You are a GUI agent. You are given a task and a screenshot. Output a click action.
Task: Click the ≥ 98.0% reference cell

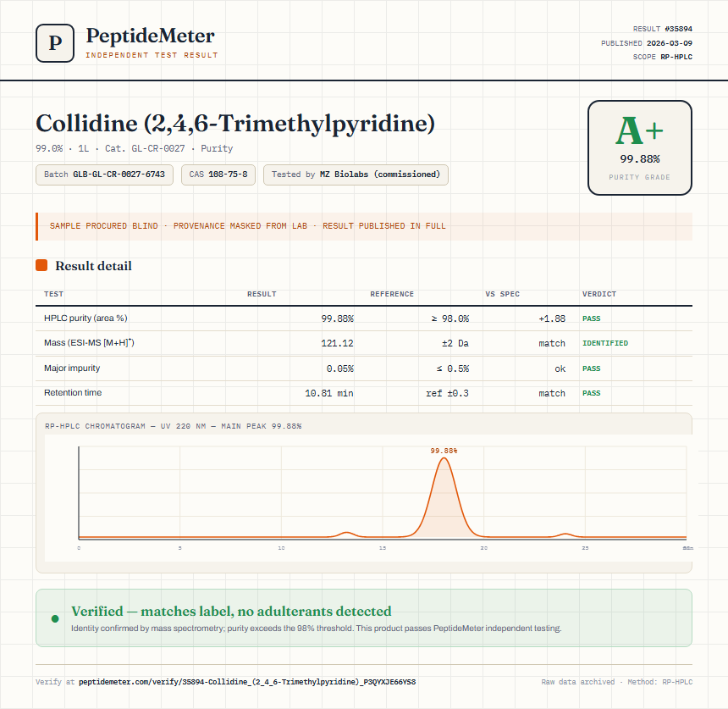449,318
